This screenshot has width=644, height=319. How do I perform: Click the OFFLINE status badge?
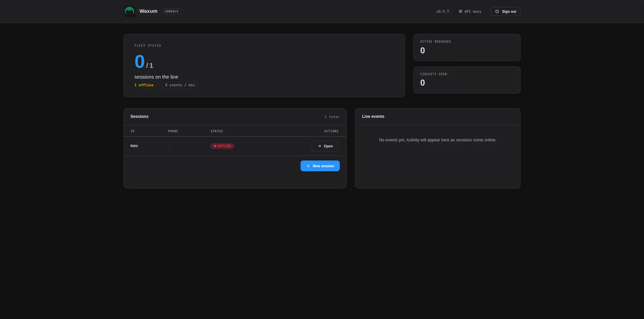point(222,146)
